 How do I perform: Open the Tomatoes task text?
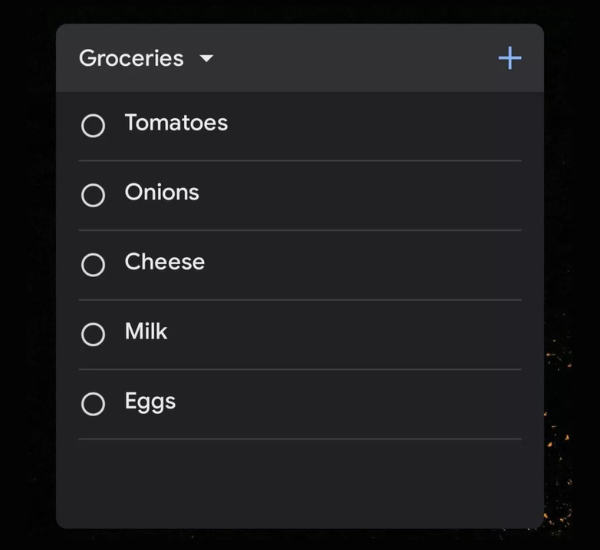click(x=176, y=123)
